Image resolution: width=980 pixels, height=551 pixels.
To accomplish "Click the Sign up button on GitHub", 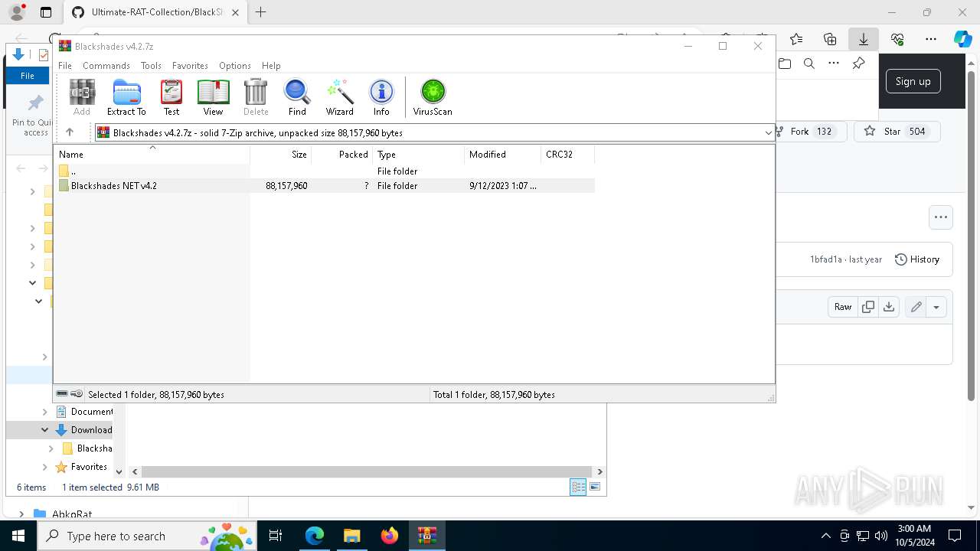I will tap(913, 82).
